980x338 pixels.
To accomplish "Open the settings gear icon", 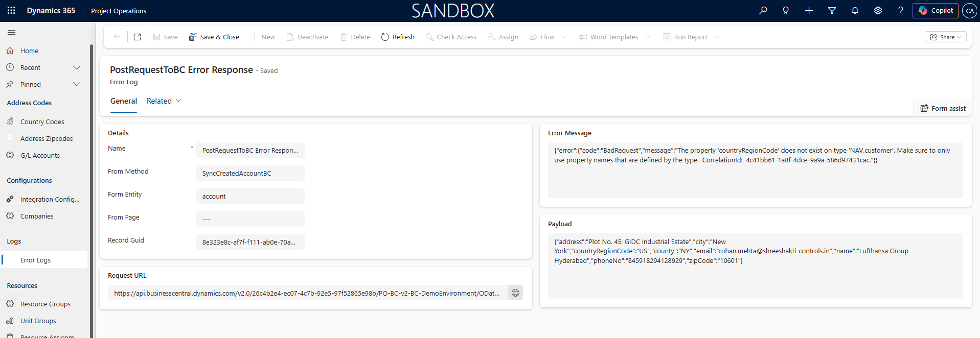I will pyautogui.click(x=878, y=10).
